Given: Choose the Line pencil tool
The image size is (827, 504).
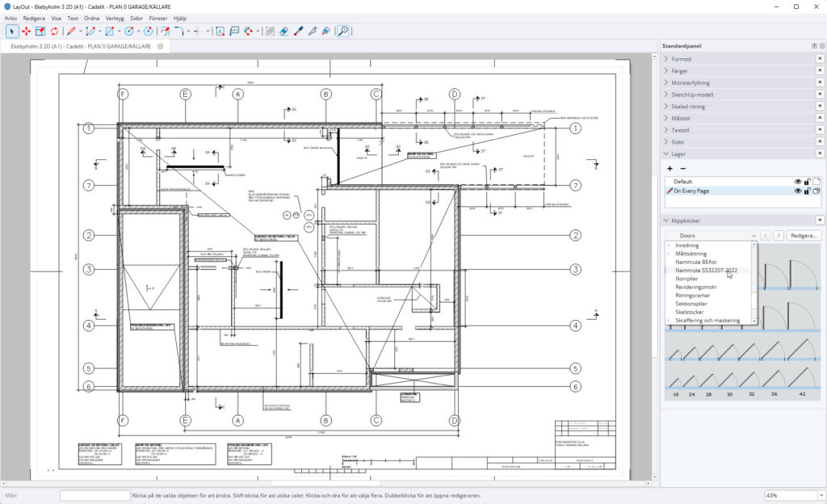Looking at the screenshot, I should click(x=71, y=31).
